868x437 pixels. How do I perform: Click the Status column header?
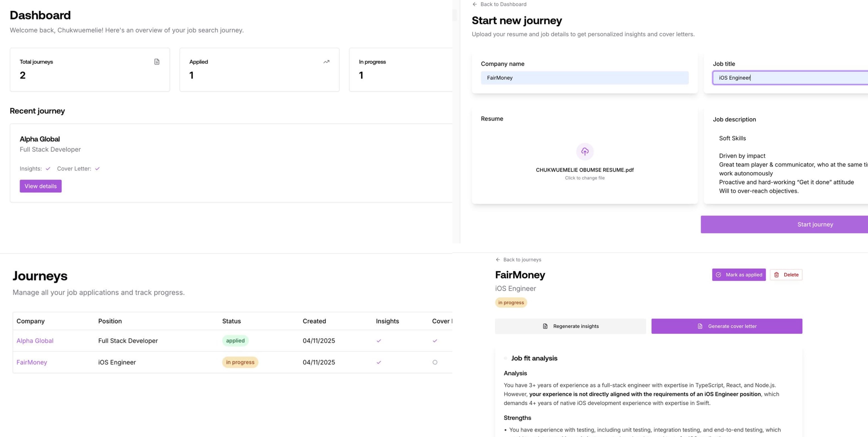231,321
